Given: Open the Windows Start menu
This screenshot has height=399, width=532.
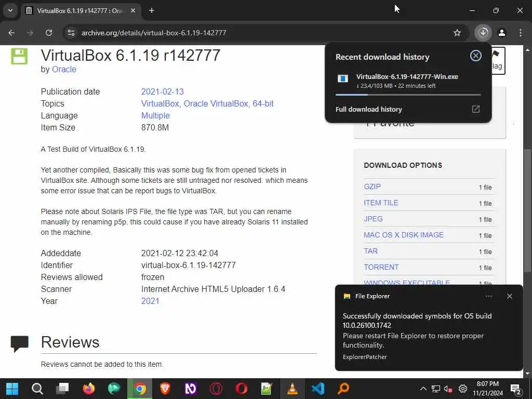Looking at the screenshot, I should coord(12,389).
